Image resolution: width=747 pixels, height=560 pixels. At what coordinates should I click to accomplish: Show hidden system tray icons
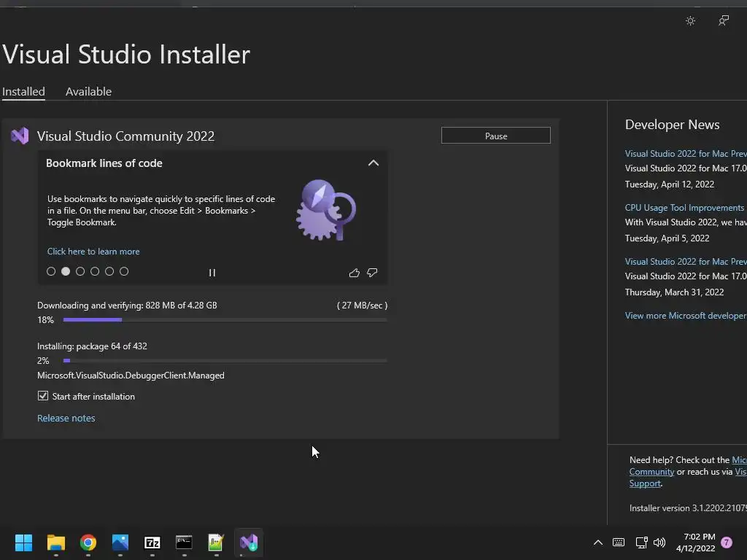point(598,542)
